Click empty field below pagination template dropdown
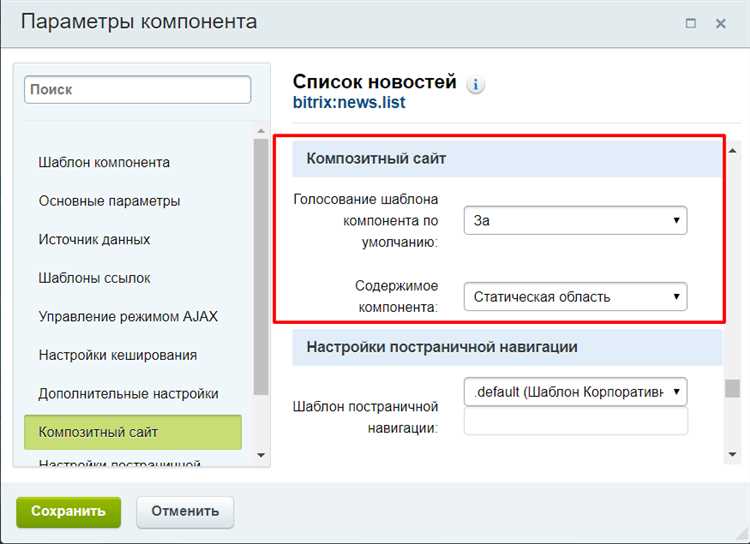Viewport: 750px width, 544px height. coord(575,421)
